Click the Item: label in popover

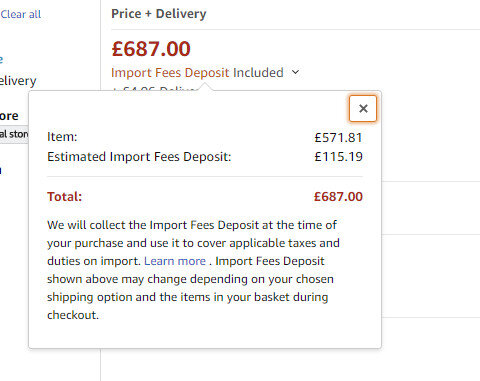point(62,137)
